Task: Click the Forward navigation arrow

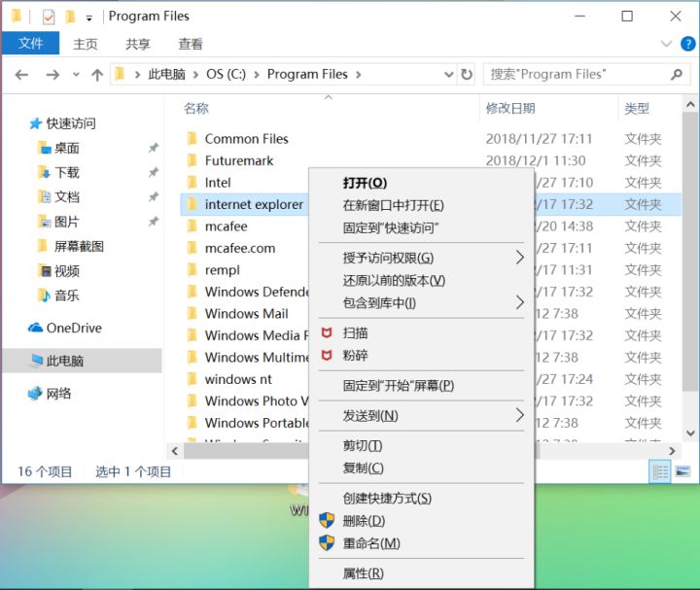Action: pyautogui.click(x=52, y=75)
